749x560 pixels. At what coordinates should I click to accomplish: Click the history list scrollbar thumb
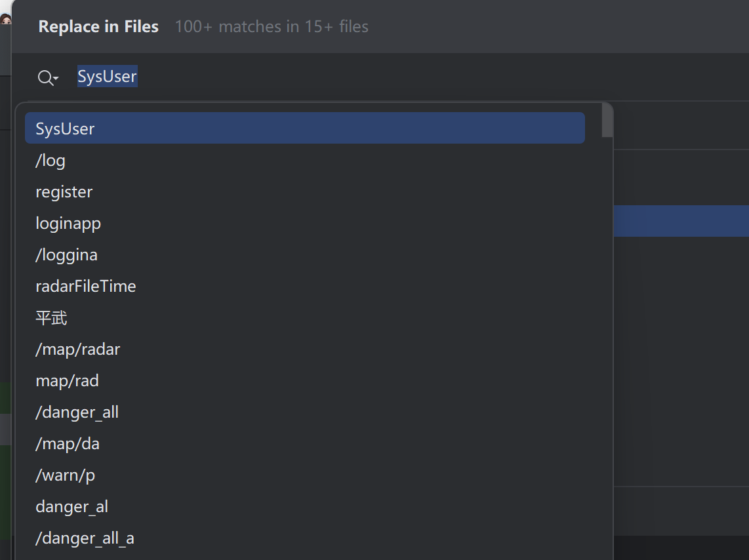pos(607,120)
